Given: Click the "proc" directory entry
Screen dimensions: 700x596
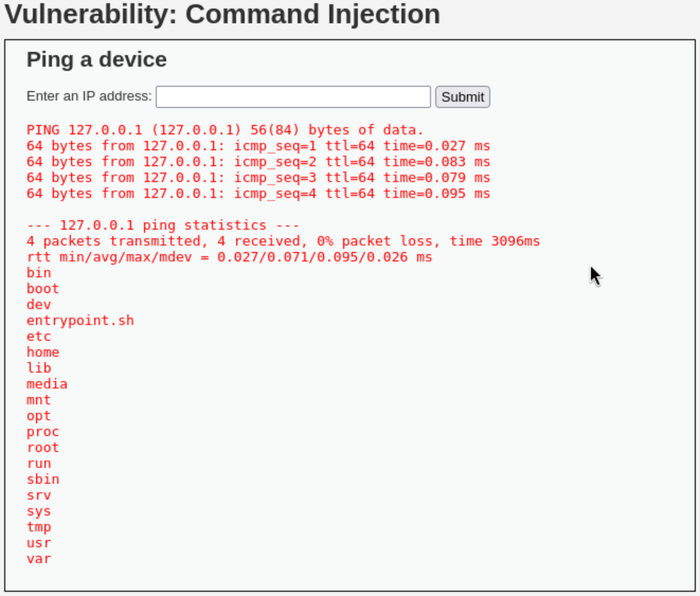Looking at the screenshot, I should click(x=43, y=432).
